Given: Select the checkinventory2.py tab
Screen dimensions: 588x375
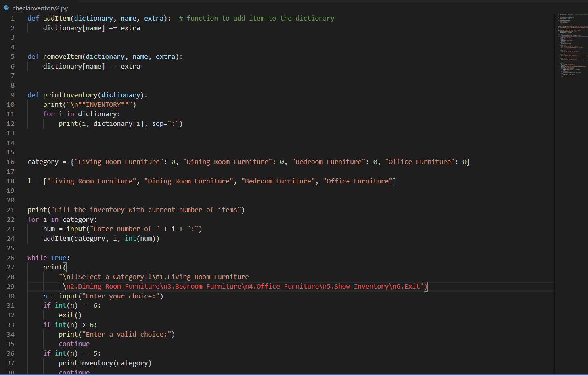Looking at the screenshot, I should pyautogui.click(x=39, y=8).
